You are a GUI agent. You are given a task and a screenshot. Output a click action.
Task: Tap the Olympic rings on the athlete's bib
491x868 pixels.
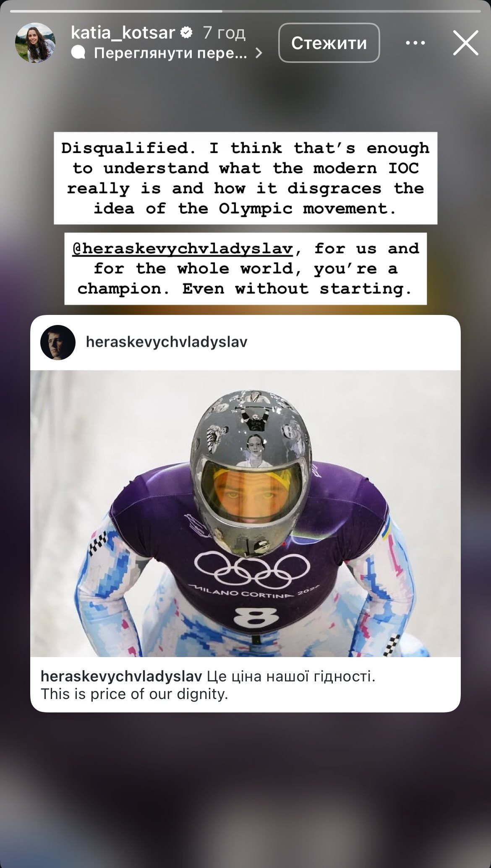pos(252,570)
